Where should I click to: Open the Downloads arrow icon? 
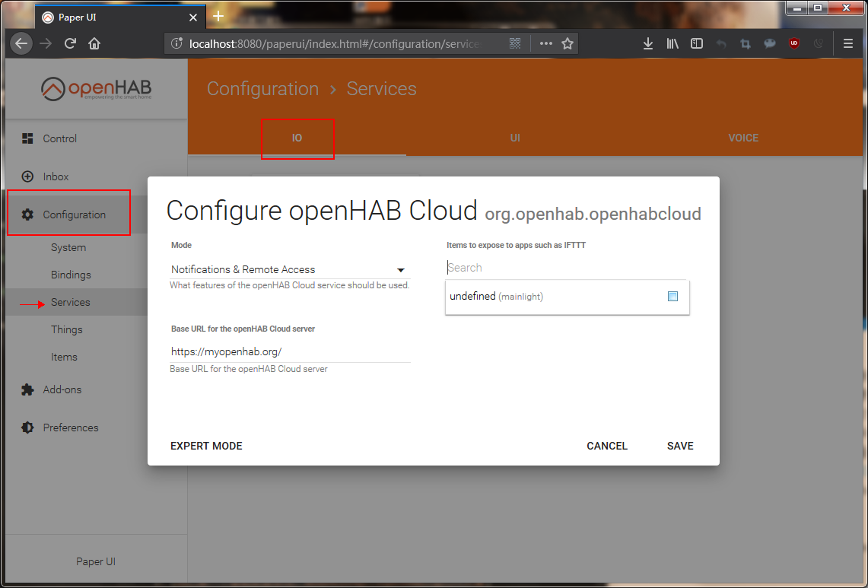coord(647,43)
